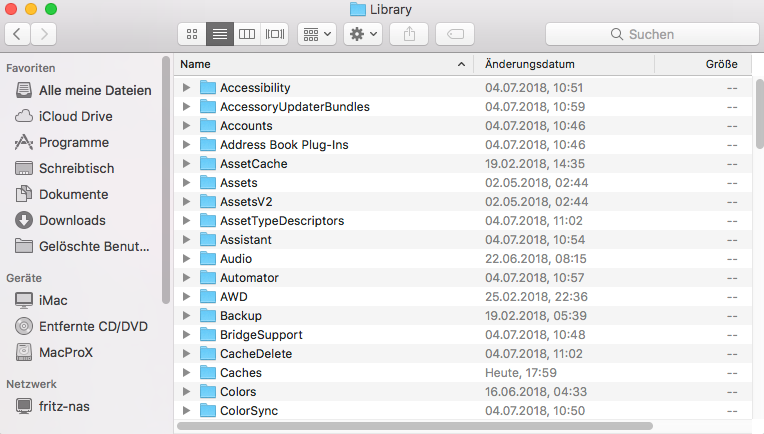Screen dimensions: 764x434
Task: Expand the ColorSync folder triangle
Action: tap(186, 411)
